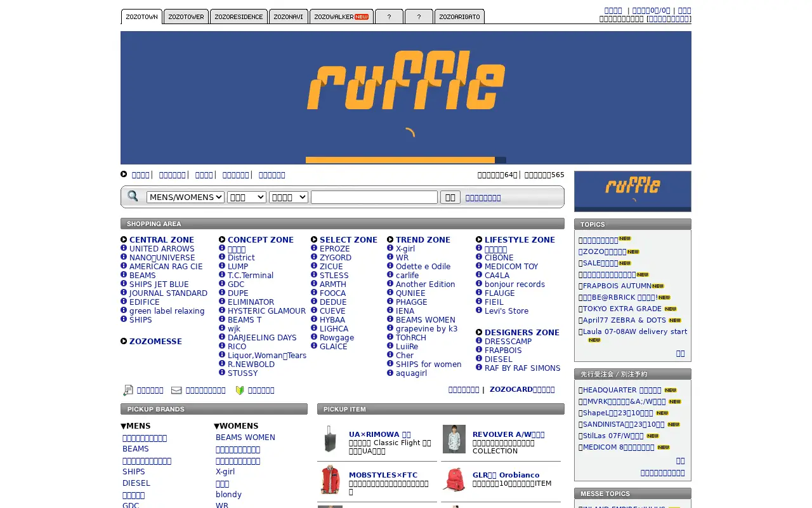This screenshot has height=508, width=812.
Task: Switch to the ZOZOTOWER tab
Action: (x=186, y=17)
